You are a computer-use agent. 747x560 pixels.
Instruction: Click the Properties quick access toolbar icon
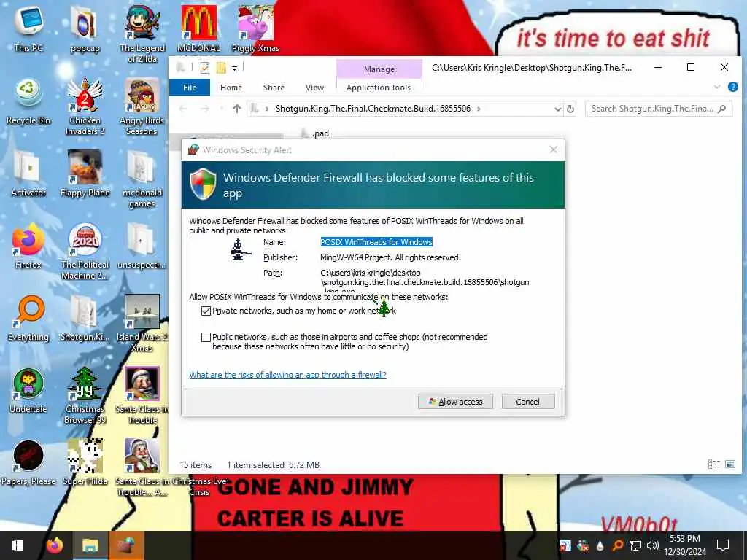pos(205,68)
